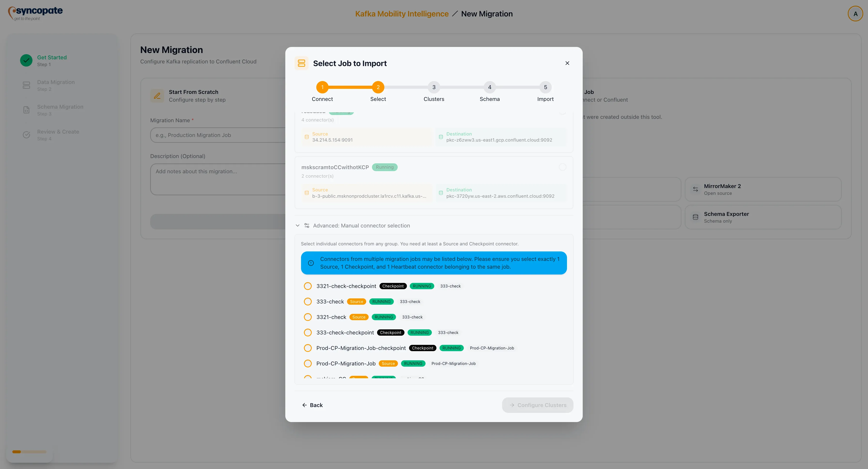This screenshot has height=469, width=868.
Task: Click the Configure Clusters button
Action: tap(537, 405)
